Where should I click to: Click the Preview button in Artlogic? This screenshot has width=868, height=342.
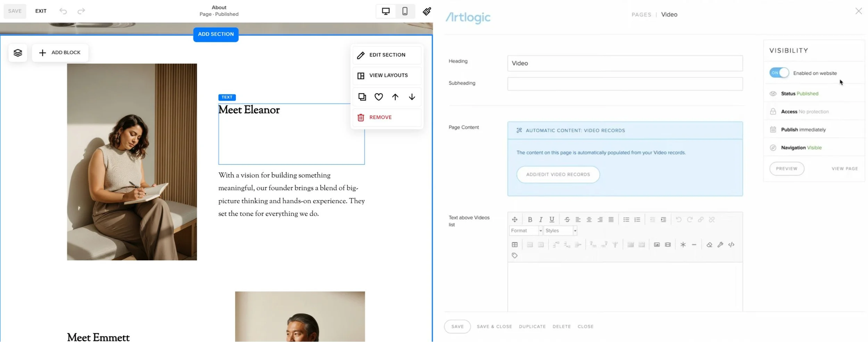[787, 169]
